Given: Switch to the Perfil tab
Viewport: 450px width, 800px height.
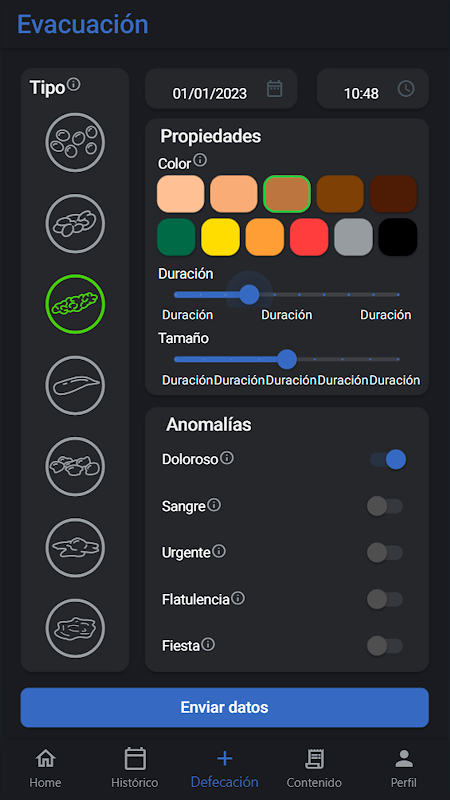Looking at the screenshot, I should [x=404, y=767].
